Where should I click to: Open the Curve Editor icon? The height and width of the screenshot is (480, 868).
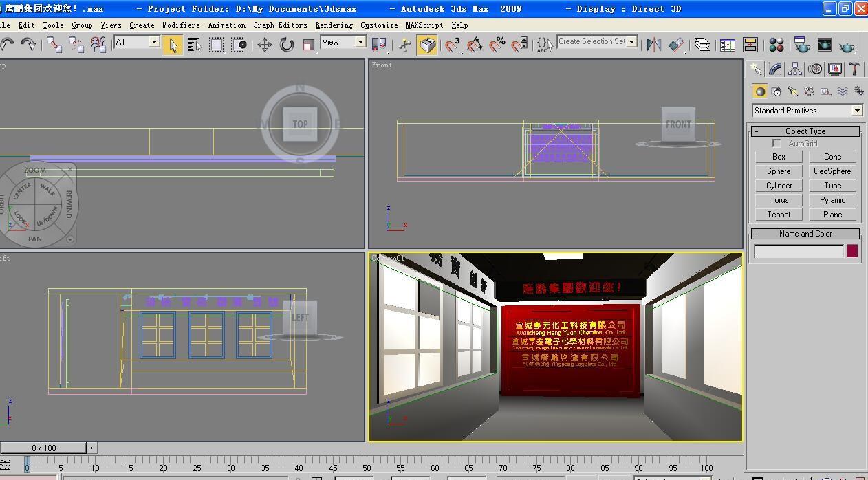pos(727,45)
